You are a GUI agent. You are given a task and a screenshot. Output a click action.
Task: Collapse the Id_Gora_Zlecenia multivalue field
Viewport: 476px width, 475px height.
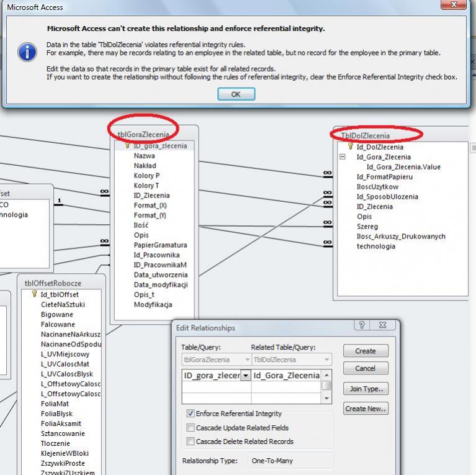pos(343,157)
